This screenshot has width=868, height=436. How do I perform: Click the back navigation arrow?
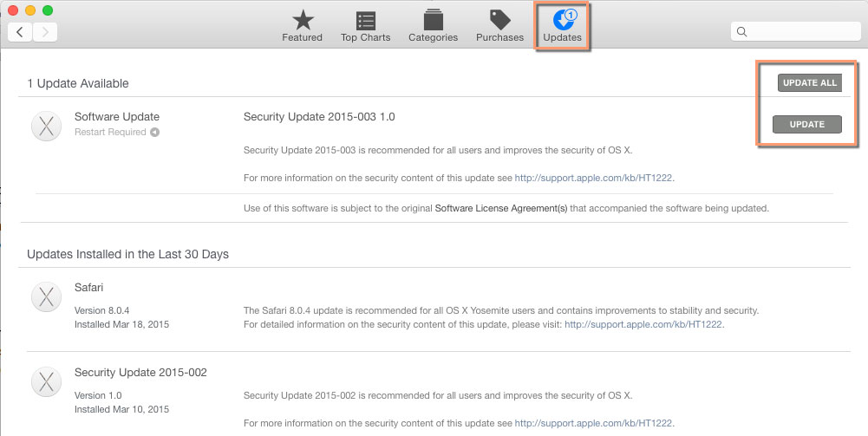(x=20, y=32)
